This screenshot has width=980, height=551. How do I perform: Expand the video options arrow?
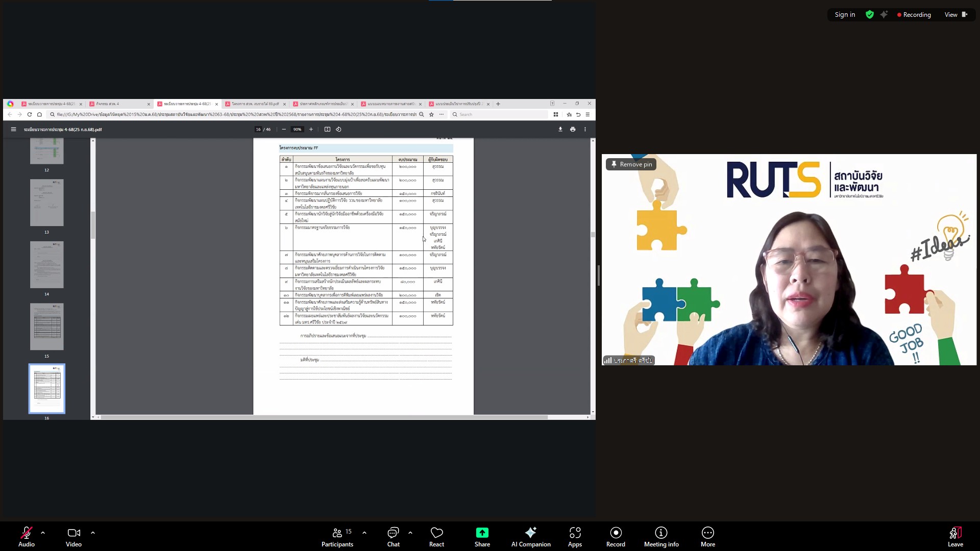(x=93, y=533)
